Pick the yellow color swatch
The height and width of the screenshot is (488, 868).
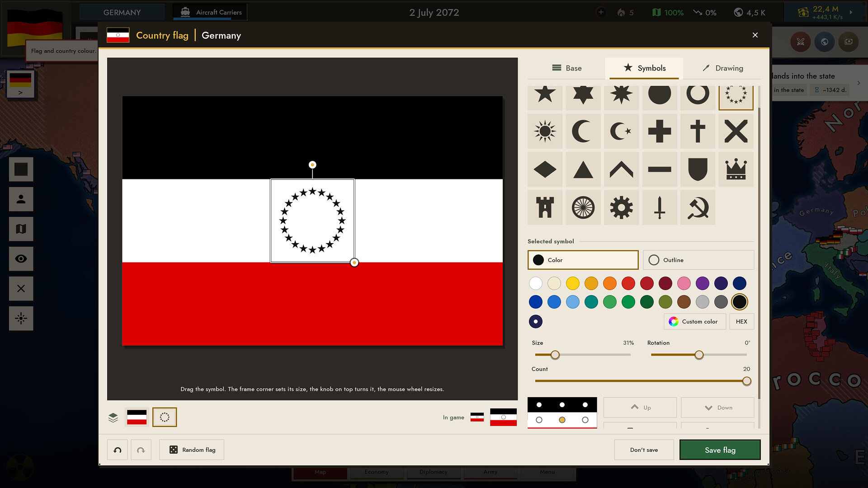click(573, 283)
